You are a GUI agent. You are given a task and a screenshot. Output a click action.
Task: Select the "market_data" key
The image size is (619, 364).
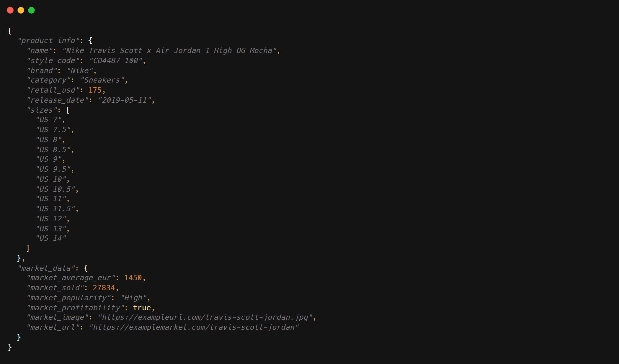[x=47, y=268]
